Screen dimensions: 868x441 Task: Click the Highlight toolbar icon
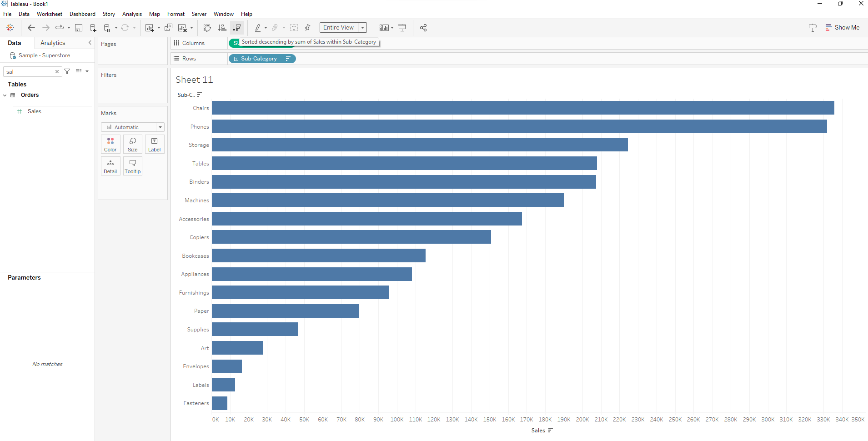[x=258, y=28]
